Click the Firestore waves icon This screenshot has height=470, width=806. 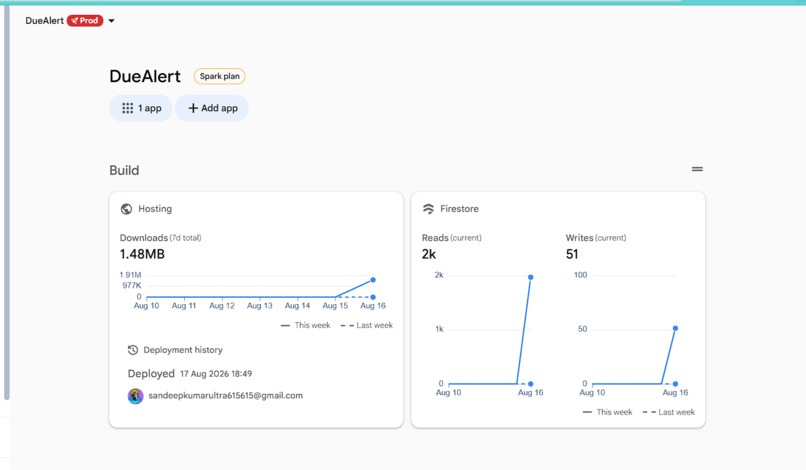[x=428, y=209]
